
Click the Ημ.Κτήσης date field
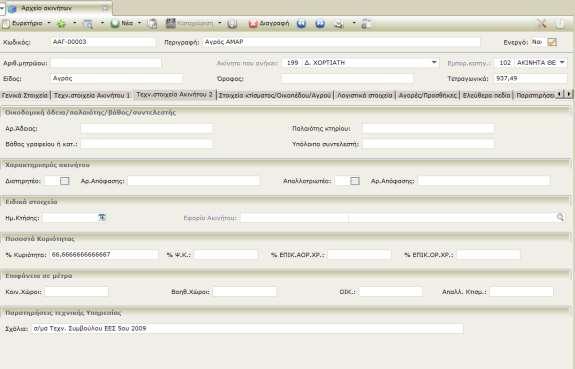click(x=70, y=218)
